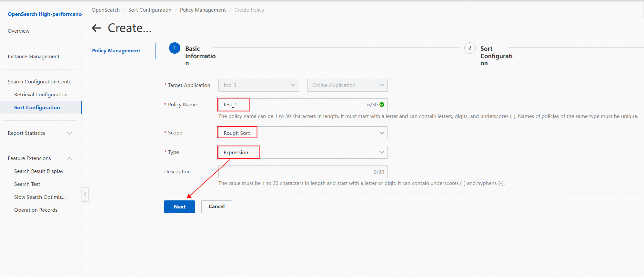This screenshot has height=277, width=644.
Task: Click the Create Policy breadcrumb text
Action: click(249, 10)
